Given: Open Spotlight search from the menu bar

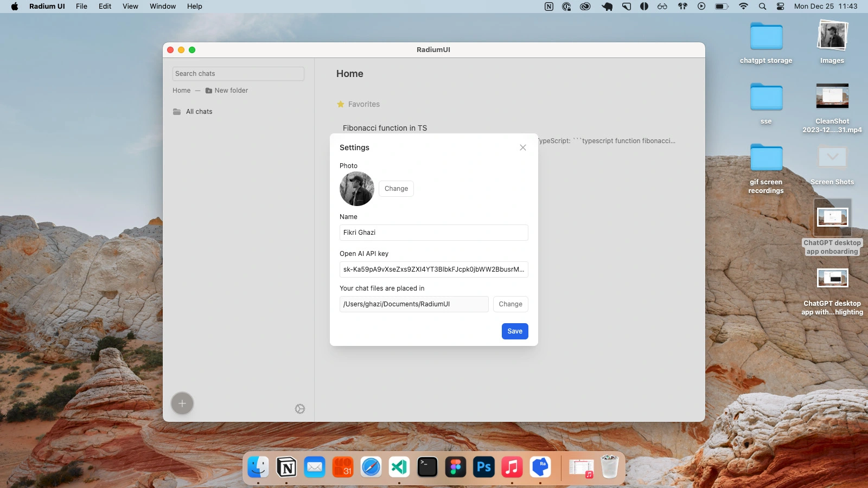Looking at the screenshot, I should tap(762, 7).
